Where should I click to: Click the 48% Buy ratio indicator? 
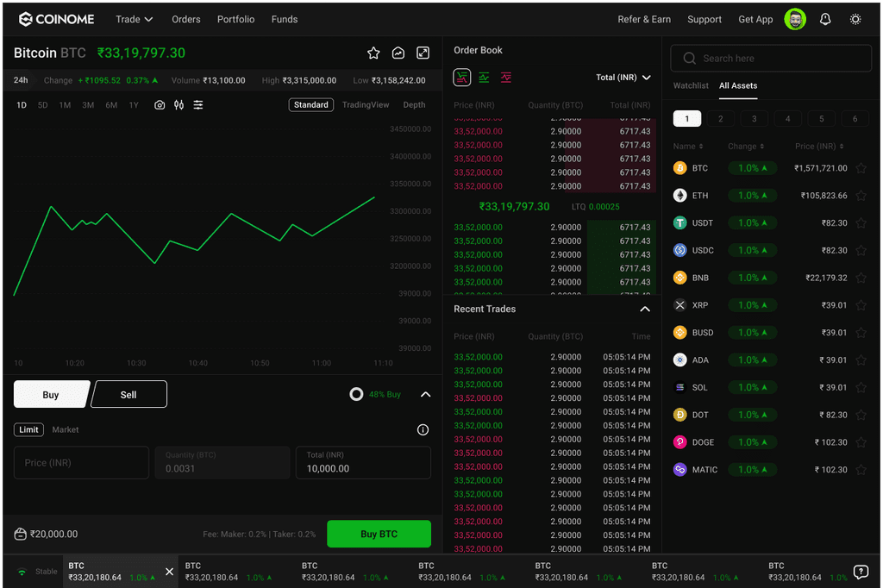(x=375, y=394)
